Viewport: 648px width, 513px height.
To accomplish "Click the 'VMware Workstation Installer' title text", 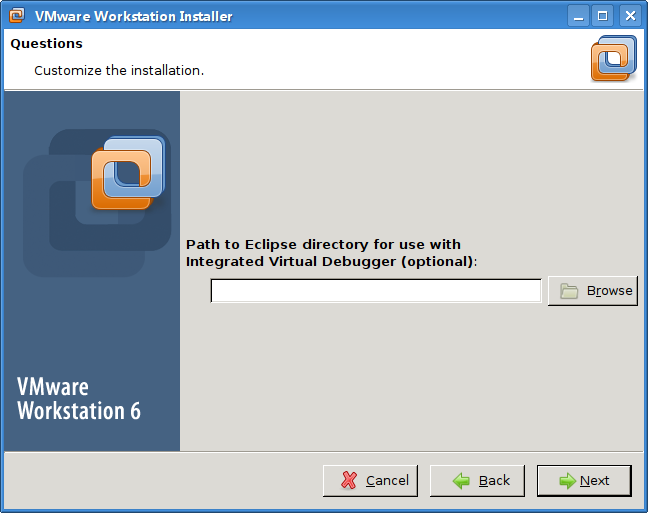I will (x=133, y=16).
